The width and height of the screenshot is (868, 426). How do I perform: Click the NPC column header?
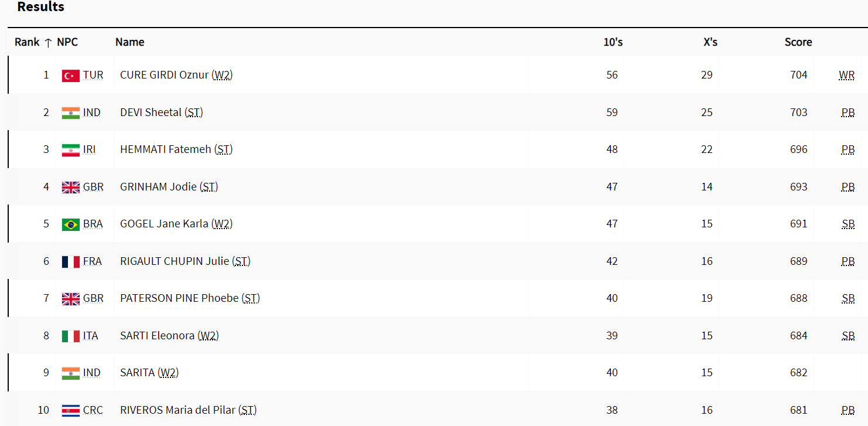(x=67, y=42)
